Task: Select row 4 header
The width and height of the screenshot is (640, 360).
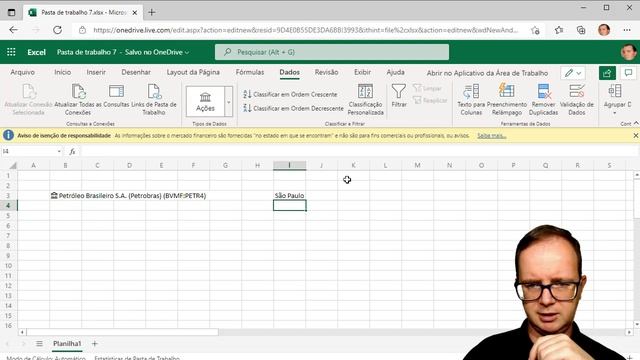Action: (x=8, y=206)
